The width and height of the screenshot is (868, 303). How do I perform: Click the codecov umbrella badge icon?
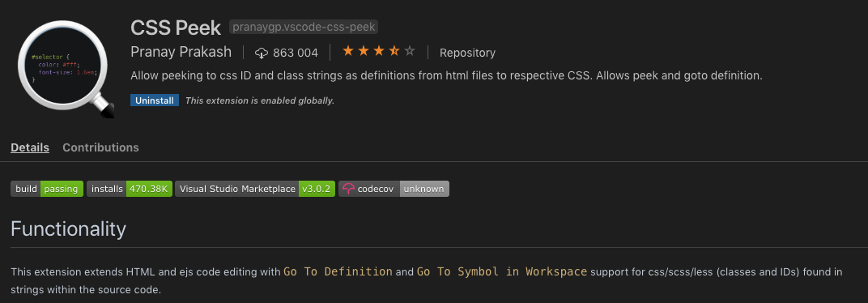348,189
